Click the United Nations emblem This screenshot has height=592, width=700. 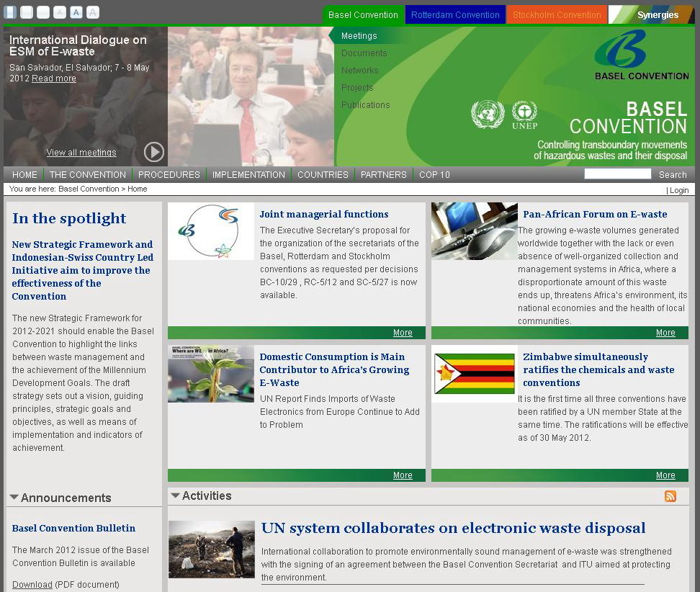click(x=488, y=115)
